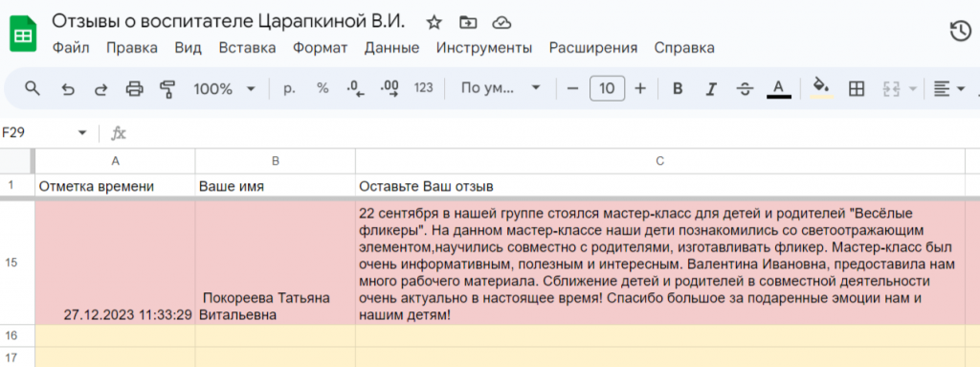Viewport: 980px width, 367px height.
Task: Select row 15 header
Action: pyautogui.click(x=17, y=263)
